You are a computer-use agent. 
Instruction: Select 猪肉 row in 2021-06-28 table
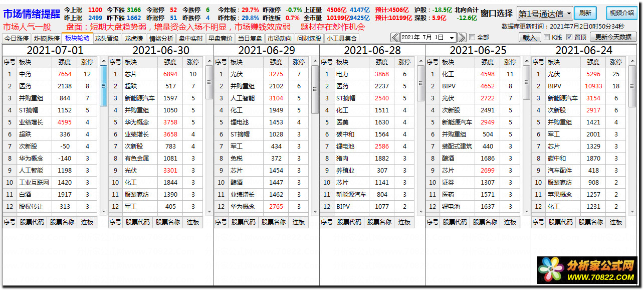367,158
